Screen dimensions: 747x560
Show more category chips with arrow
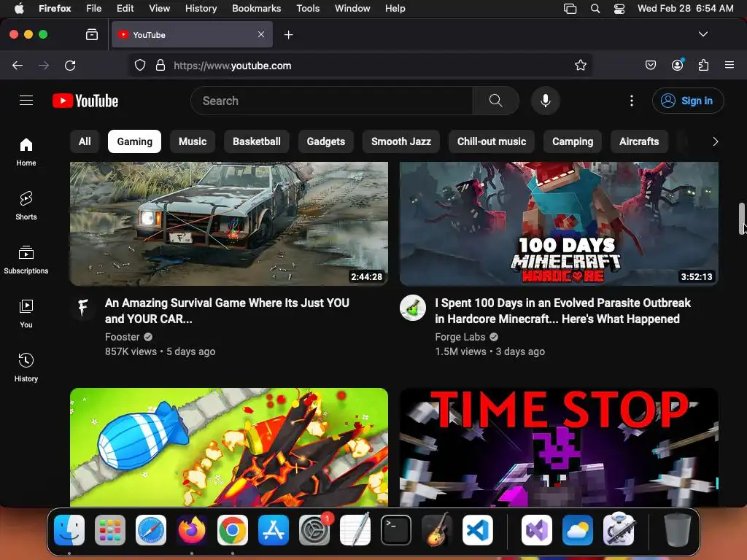(715, 141)
